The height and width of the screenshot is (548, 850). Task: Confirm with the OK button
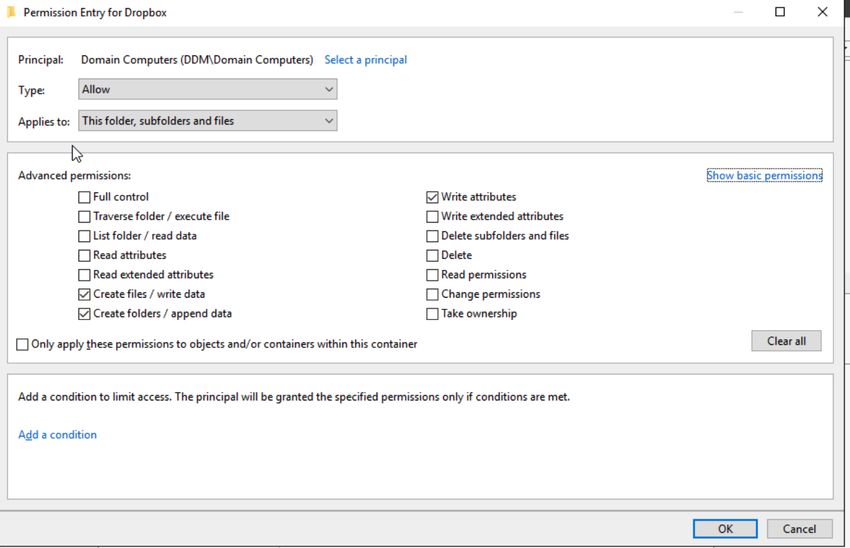click(725, 529)
